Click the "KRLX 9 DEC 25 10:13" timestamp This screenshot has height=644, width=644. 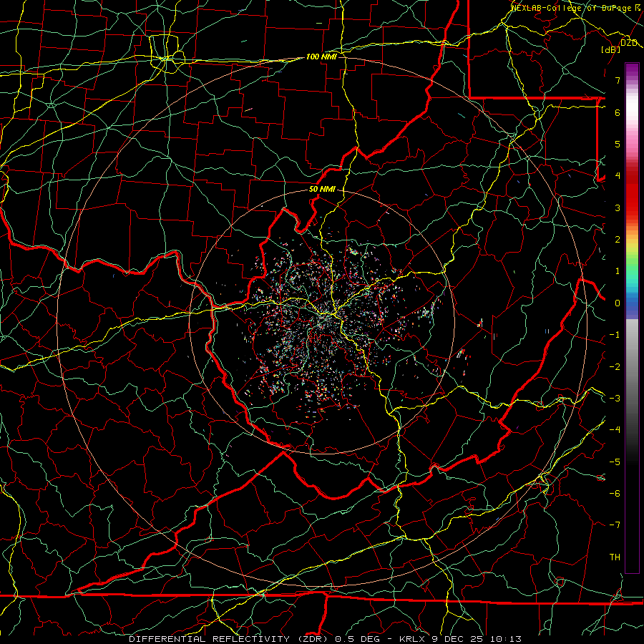click(x=460, y=639)
